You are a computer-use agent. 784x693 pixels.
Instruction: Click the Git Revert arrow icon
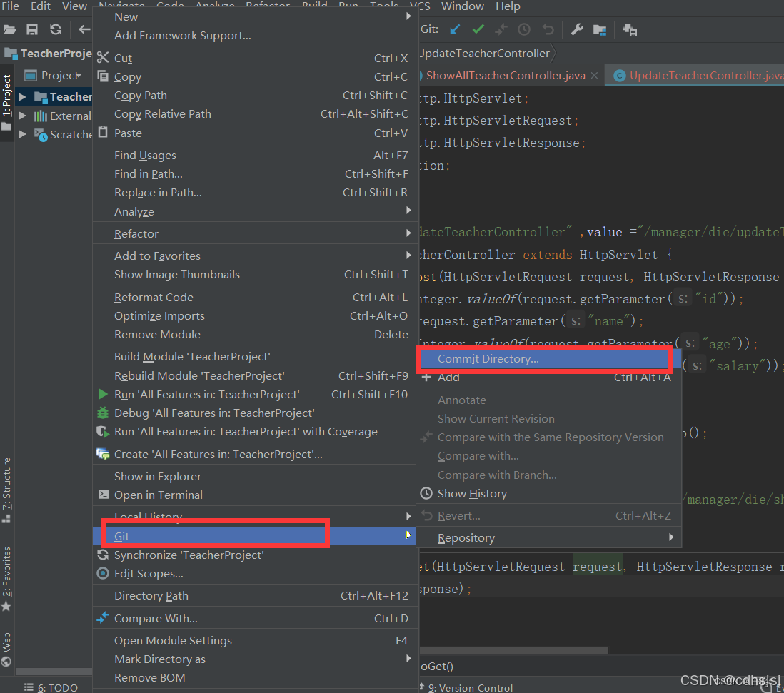click(548, 29)
